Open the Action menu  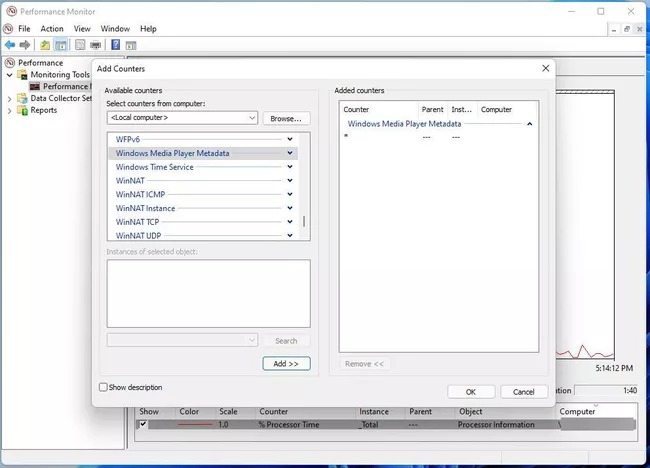tap(52, 29)
